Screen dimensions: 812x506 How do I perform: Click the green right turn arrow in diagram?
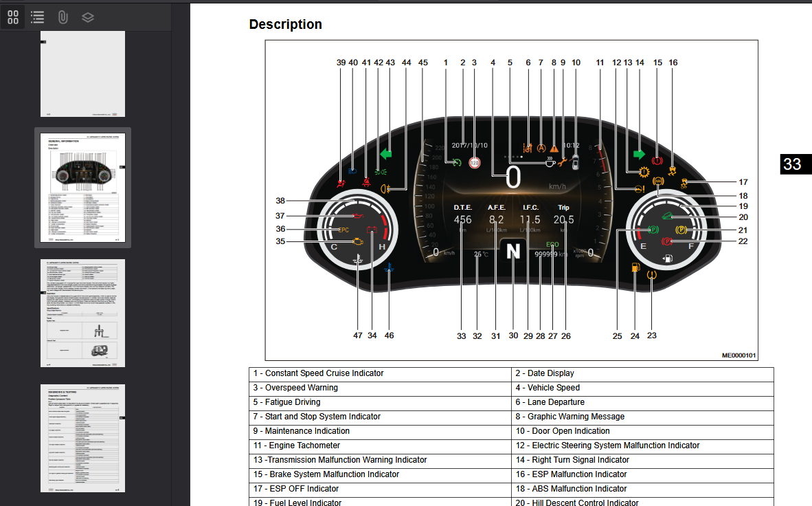tap(639, 154)
